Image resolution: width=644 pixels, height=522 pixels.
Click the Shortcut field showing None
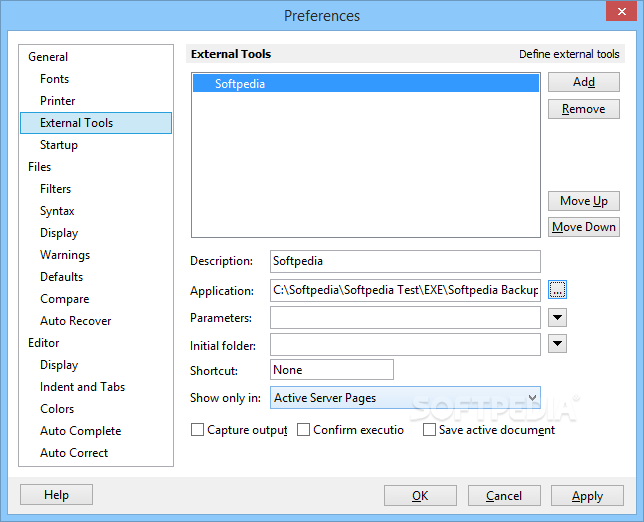coord(331,370)
